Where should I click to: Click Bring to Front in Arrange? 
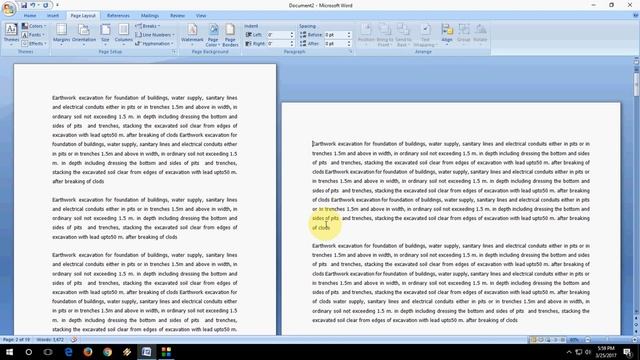[x=384, y=35]
